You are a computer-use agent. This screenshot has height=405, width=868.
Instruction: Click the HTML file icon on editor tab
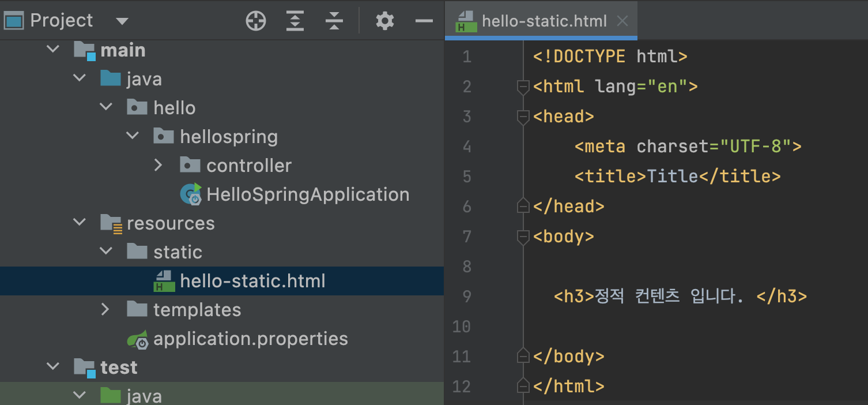pos(466,22)
